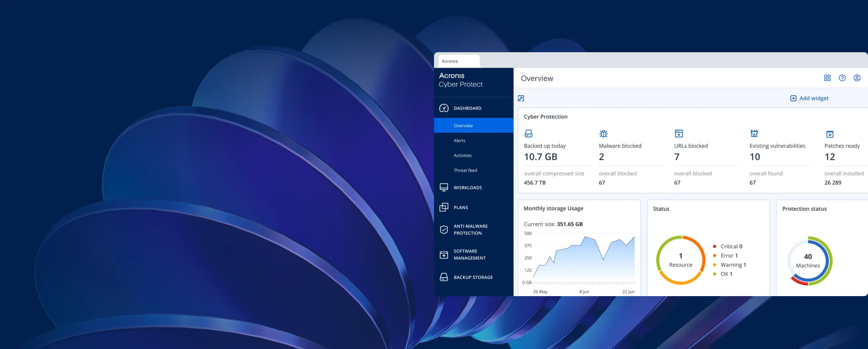Open Threat feed in the sidebar
The height and width of the screenshot is (349, 868).
point(465,170)
